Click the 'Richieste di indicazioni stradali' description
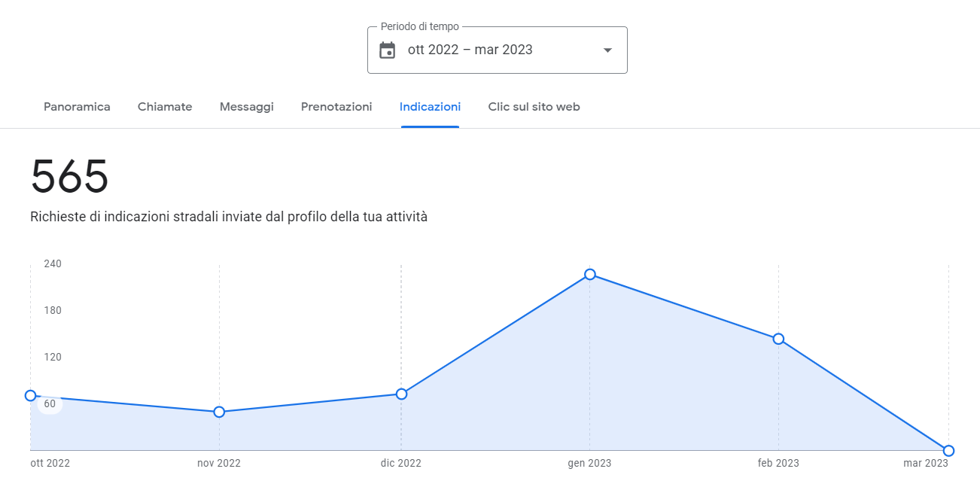This screenshot has height=487, width=980. [x=229, y=217]
